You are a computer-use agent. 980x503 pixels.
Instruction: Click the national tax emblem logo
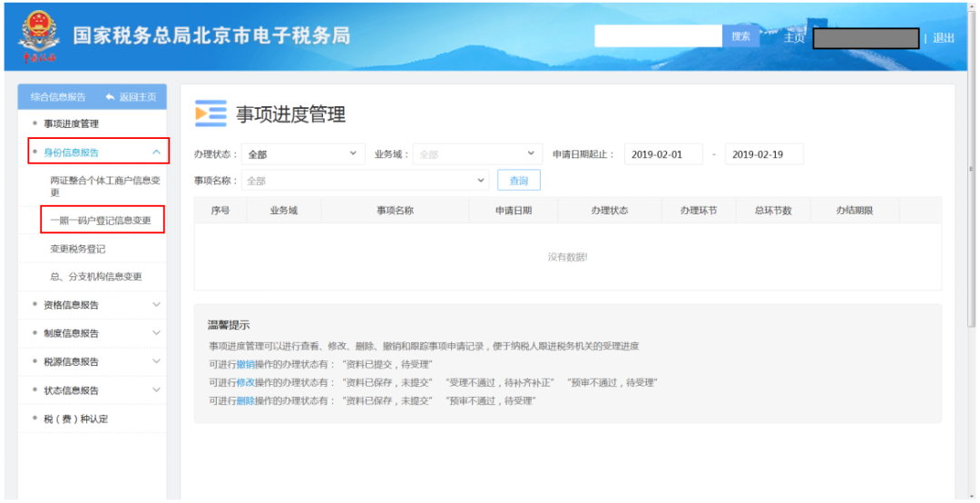(39, 36)
